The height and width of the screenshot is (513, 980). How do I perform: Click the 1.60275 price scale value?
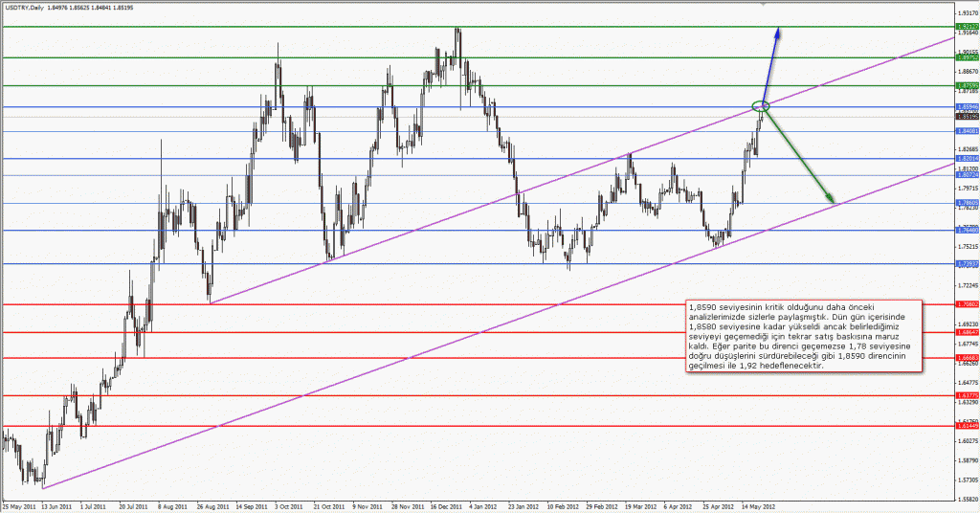967,440
